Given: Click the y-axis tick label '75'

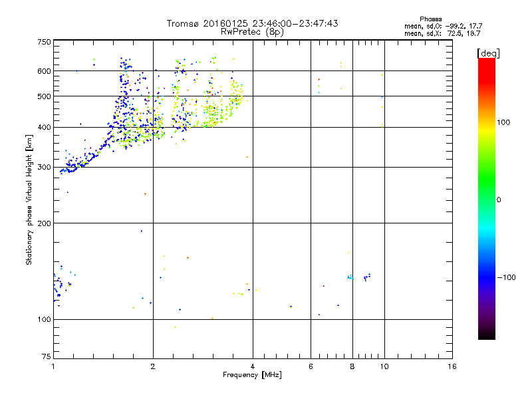Looking at the screenshot, I should pos(47,356).
